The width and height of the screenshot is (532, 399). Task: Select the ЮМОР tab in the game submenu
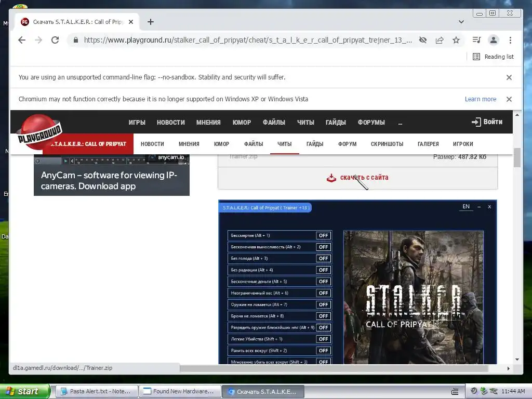tap(221, 144)
